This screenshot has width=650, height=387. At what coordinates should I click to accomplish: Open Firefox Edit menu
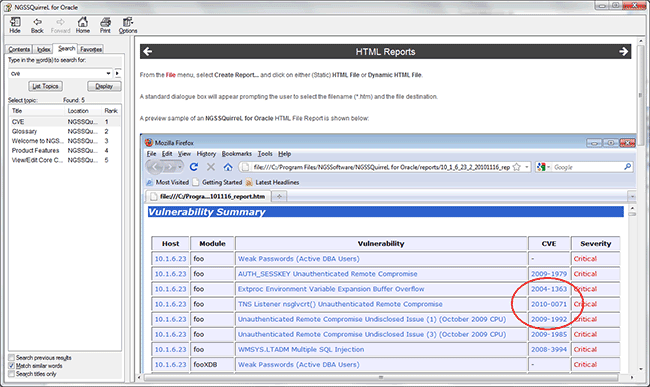167,154
